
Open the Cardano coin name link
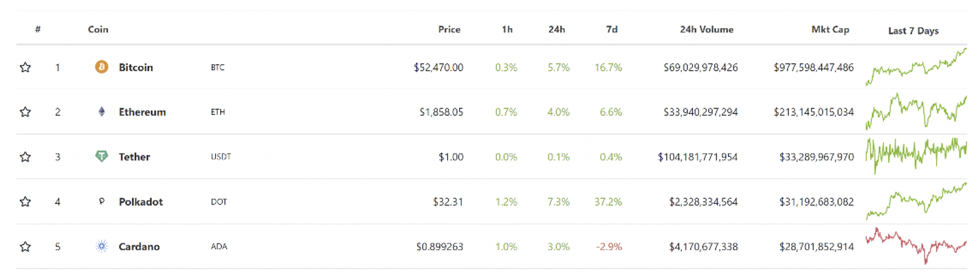139,247
